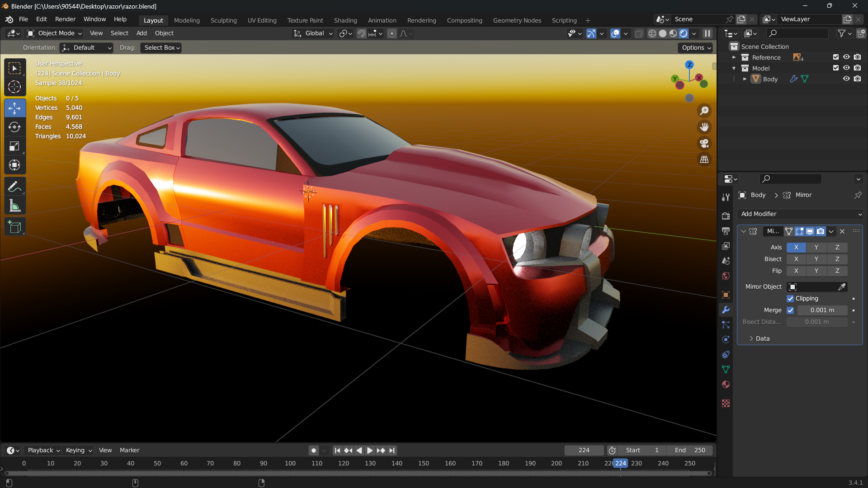
Task: Toggle camera view gizmo icon
Action: (x=704, y=144)
